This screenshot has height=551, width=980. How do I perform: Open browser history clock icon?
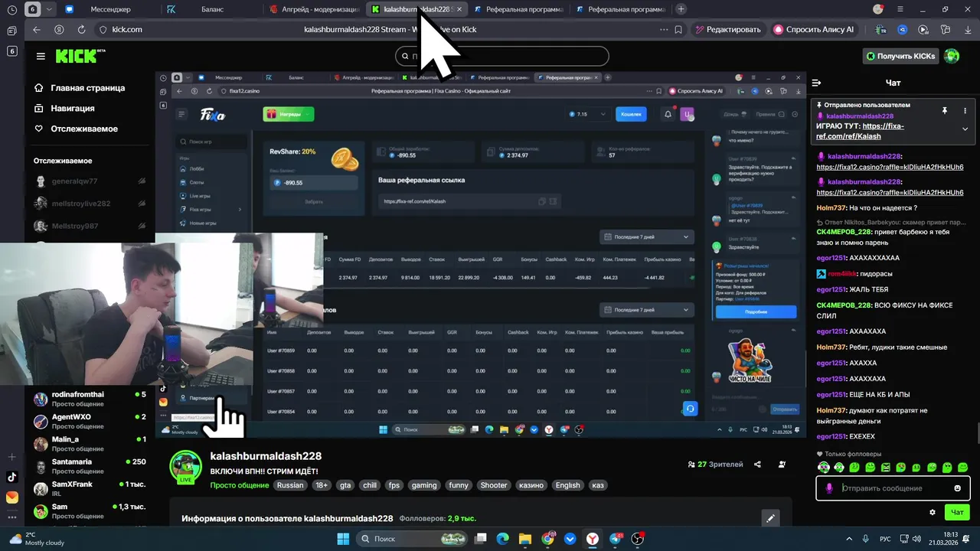coord(11,9)
